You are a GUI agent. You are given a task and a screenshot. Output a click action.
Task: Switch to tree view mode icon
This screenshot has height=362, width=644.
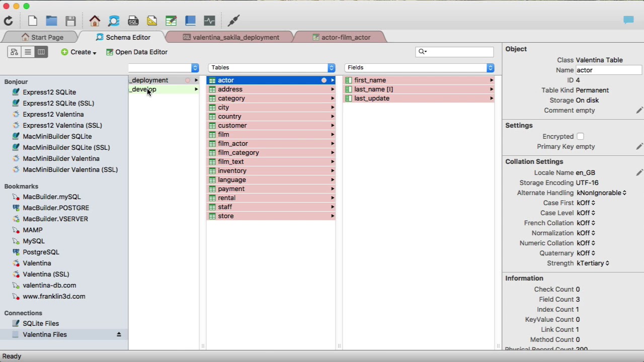14,52
